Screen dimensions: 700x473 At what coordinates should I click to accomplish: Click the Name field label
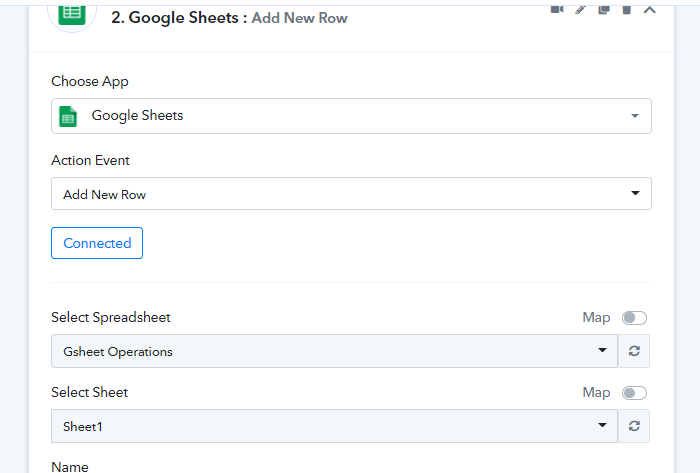(x=70, y=466)
